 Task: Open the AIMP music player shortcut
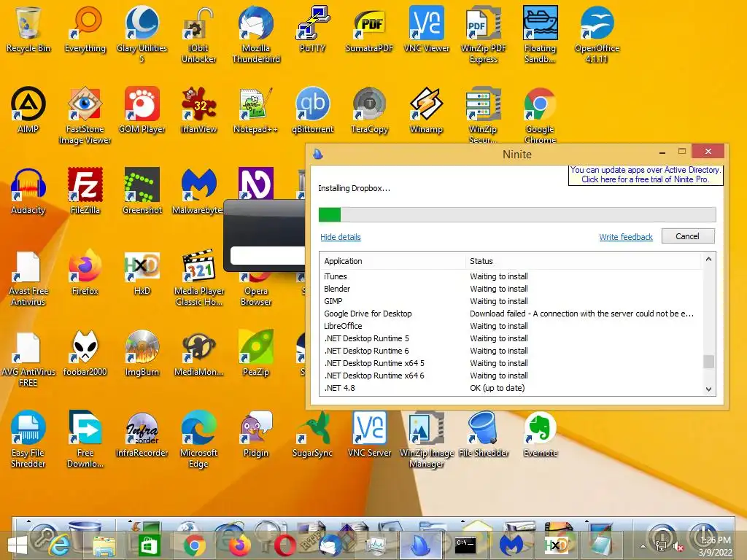coord(28,109)
